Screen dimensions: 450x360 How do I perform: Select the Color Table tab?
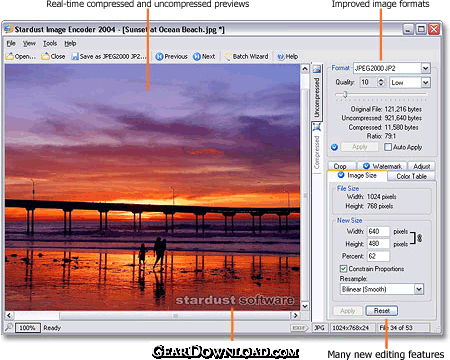pyautogui.click(x=411, y=176)
